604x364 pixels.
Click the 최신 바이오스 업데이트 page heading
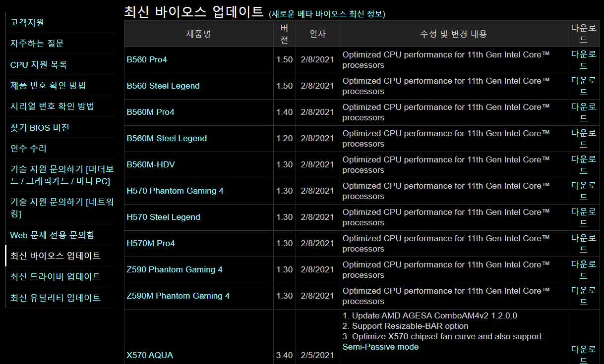click(x=194, y=11)
